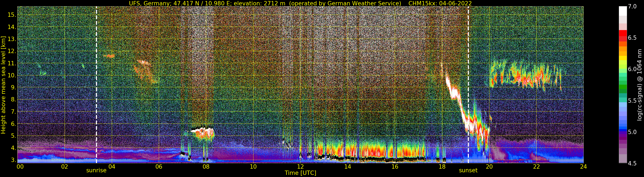Click the 'Height above mean sea level [km]' label
This screenshot has width=644, height=177.
[3, 85]
